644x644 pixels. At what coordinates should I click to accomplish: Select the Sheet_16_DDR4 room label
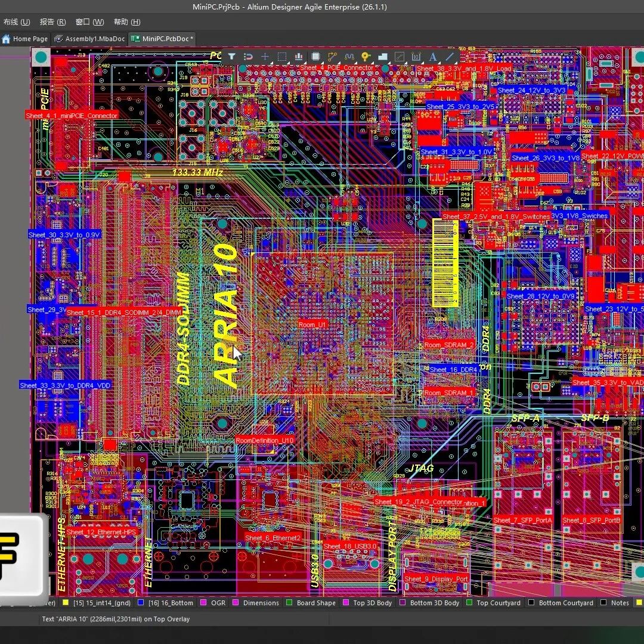pyautogui.click(x=453, y=370)
